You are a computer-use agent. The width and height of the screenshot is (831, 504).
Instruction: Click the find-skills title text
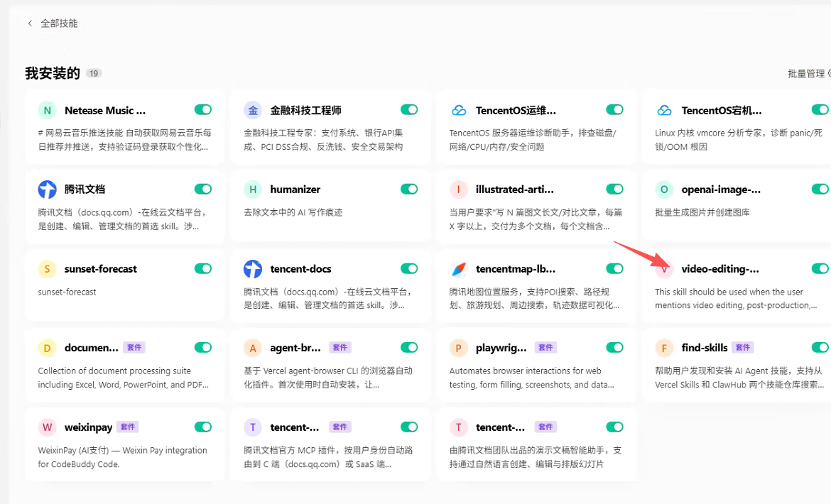coord(705,348)
